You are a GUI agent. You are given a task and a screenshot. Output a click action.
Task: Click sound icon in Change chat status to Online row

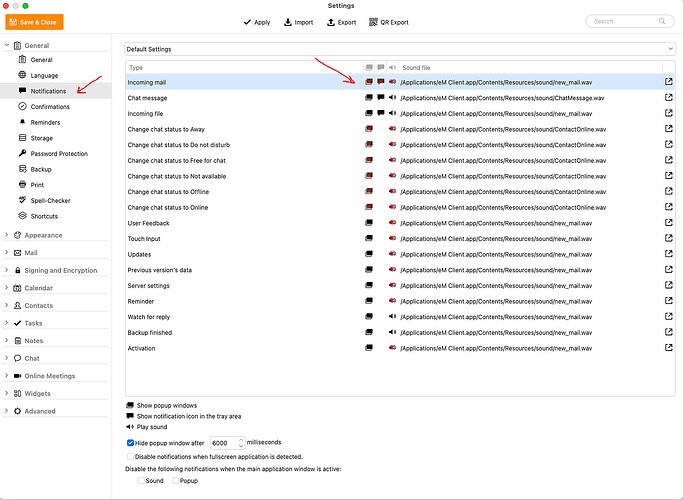(392, 207)
